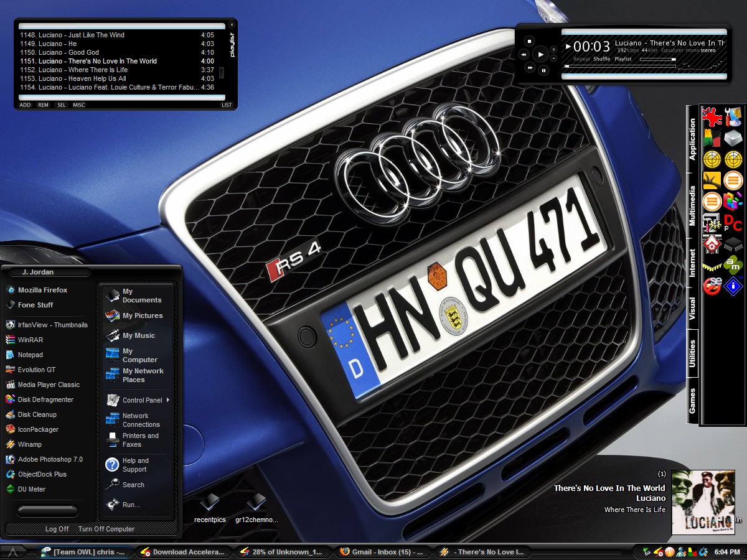The width and height of the screenshot is (747, 560).
Task: Switch to the Multimedia dock tab
Action: [x=692, y=206]
